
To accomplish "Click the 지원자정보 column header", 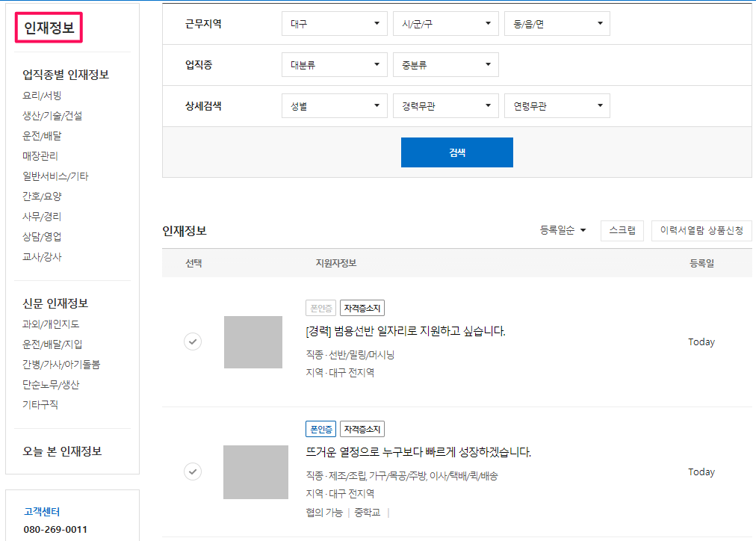I will coord(336,263).
